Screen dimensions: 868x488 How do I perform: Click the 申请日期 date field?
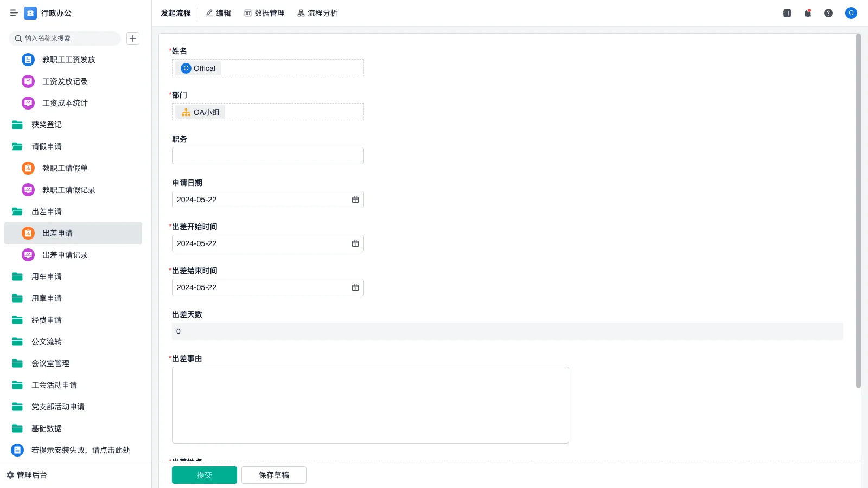(268, 200)
